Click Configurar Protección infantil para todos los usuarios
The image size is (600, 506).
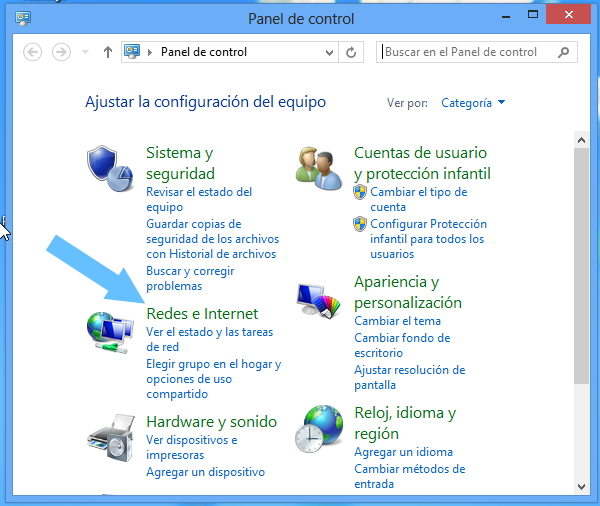click(428, 239)
